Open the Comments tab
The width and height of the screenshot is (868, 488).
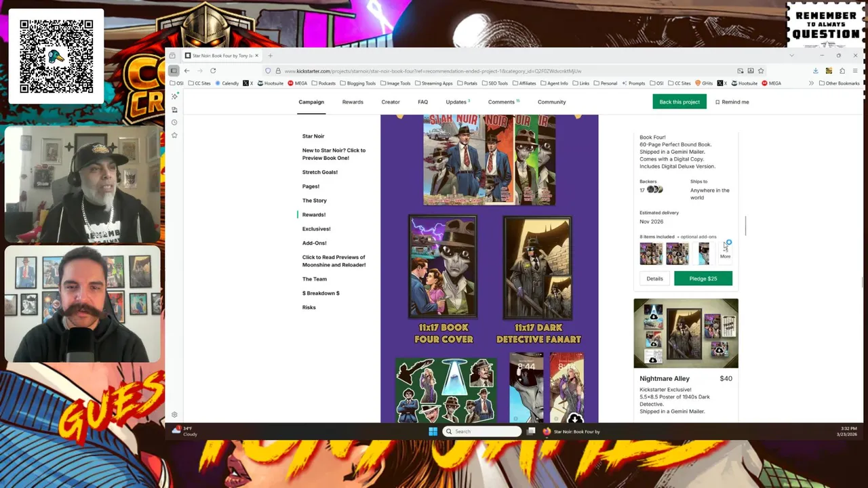pyautogui.click(x=503, y=102)
